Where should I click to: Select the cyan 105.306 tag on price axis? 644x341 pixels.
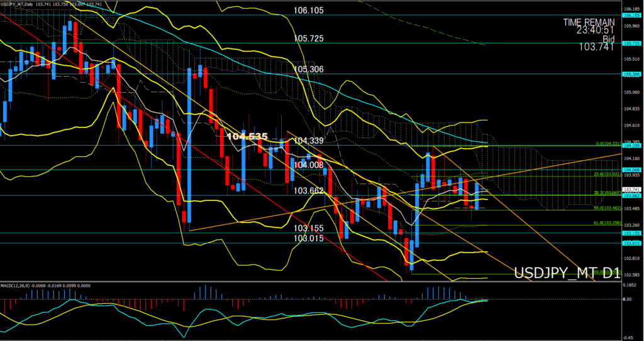632,74
